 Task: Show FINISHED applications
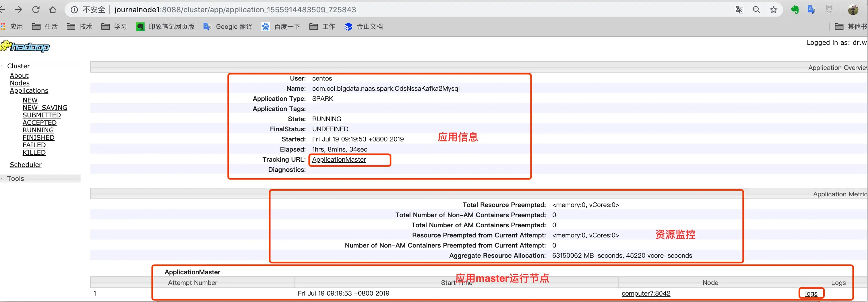[38, 138]
